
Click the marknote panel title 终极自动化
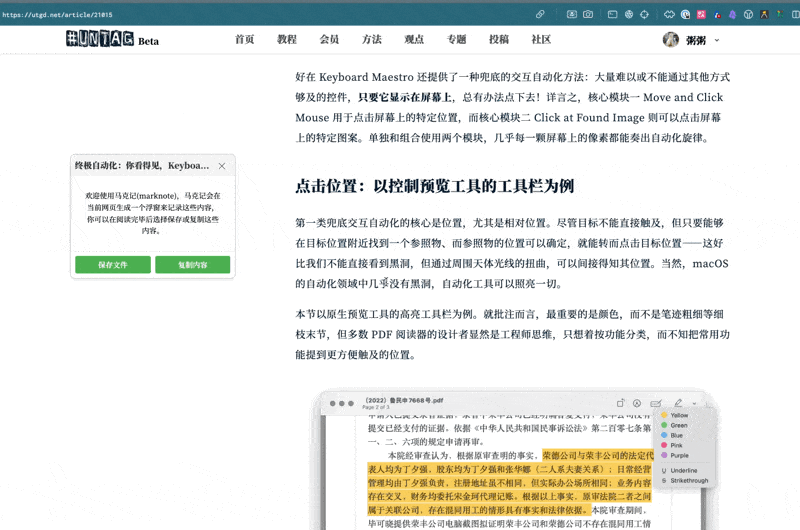[142, 165]
